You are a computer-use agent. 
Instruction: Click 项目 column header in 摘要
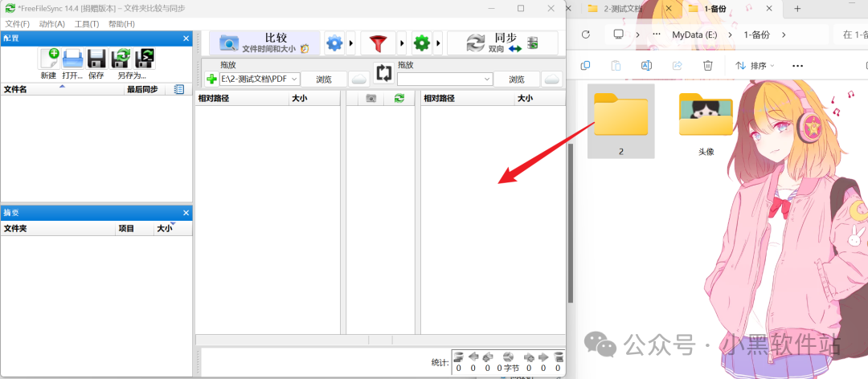pos(134,228)
